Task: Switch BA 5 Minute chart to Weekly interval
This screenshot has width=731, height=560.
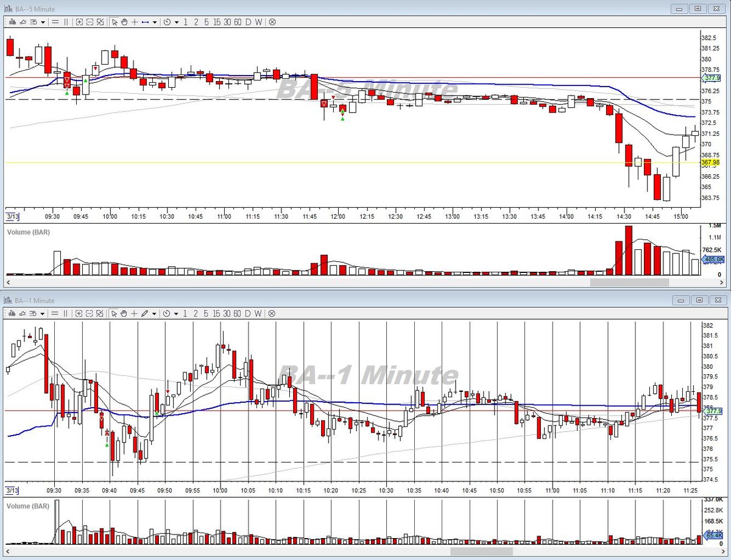Action: click(x=258, y=22)
